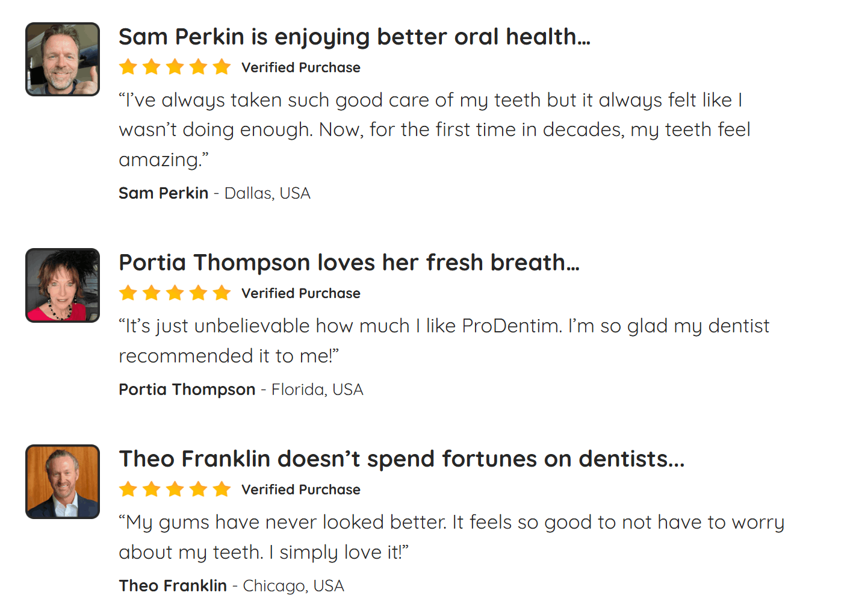Viewport: 856px width, 616px height.
Task: Click Verified Purchase label under Sam Perkin's review
Action: tap(301, 67)
